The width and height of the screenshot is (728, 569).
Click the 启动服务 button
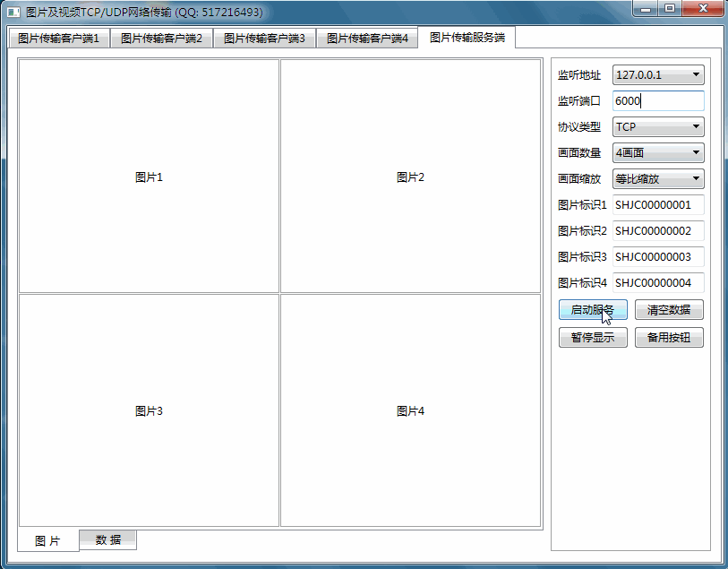coord(593,310)
